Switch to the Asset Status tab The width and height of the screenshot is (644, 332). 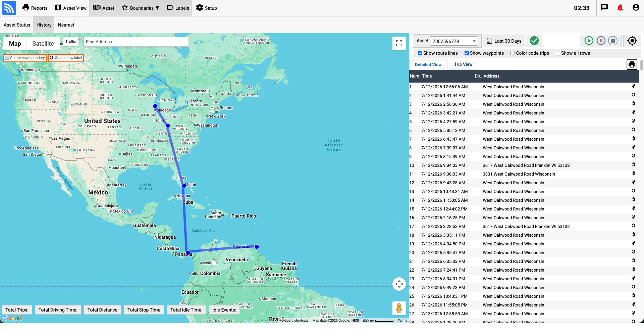coord(17,25)
